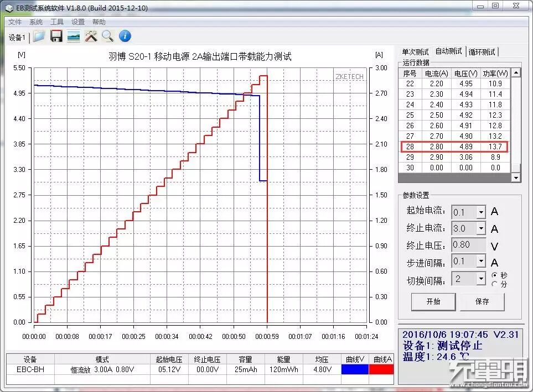
Task: Click the 00:00:59 time axis label
Action: click(x=267, y=337)
